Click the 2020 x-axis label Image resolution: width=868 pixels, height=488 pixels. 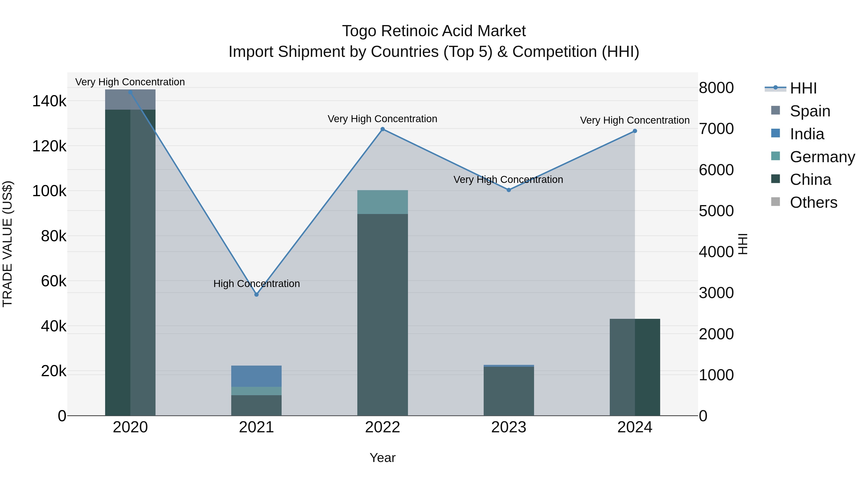tap(130, 427)
